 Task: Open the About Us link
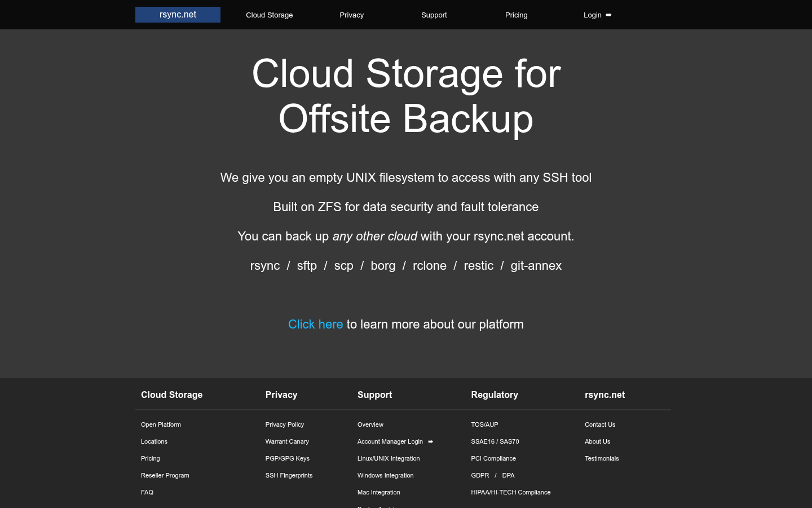click(598, 441)
